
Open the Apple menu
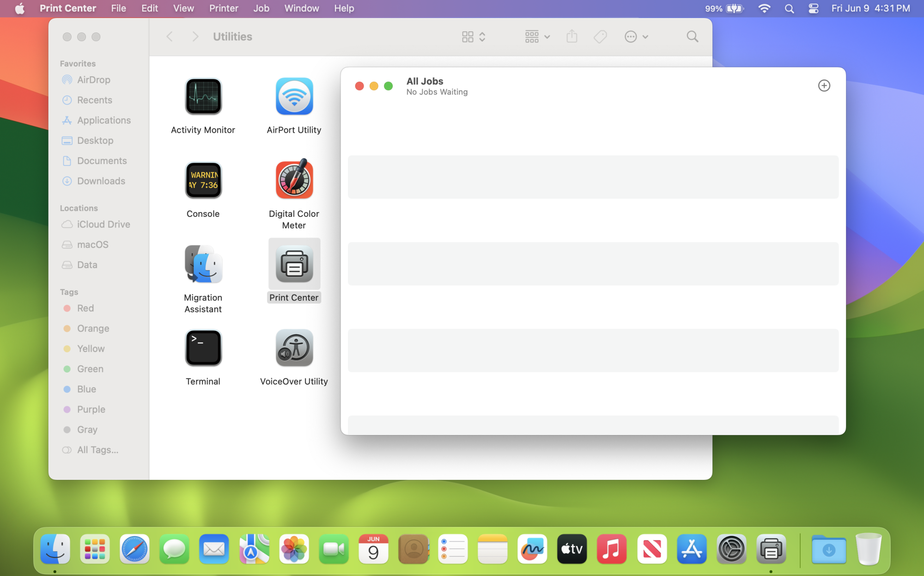pos(19,8)
